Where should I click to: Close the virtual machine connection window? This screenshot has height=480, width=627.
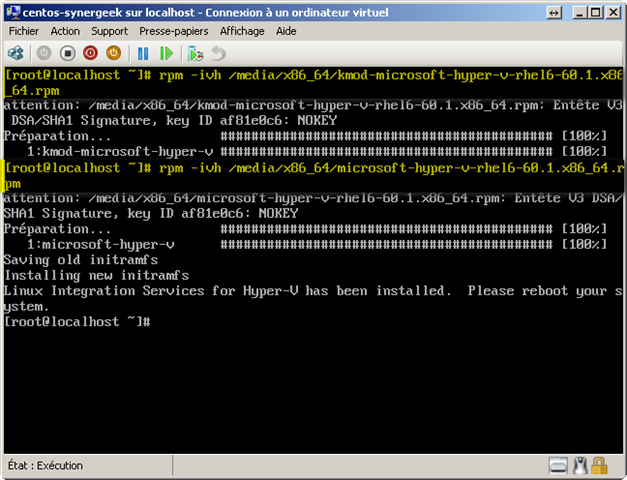click(613, 13)
